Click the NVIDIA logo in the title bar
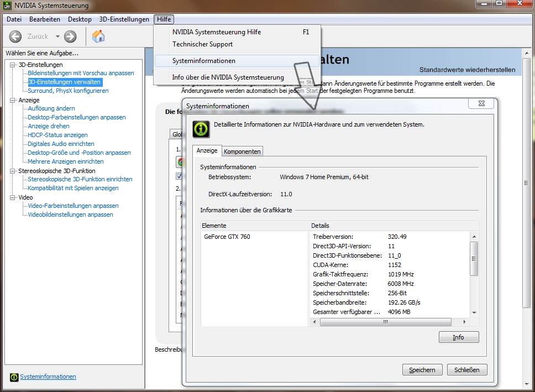 click(7, 6)
